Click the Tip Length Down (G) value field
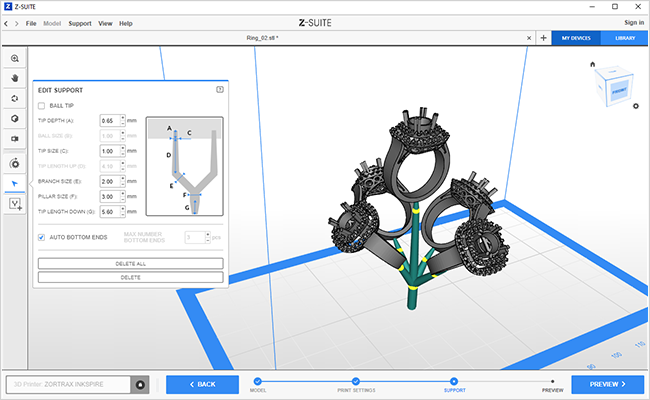The image size is (650, 400). coord(110,212)
